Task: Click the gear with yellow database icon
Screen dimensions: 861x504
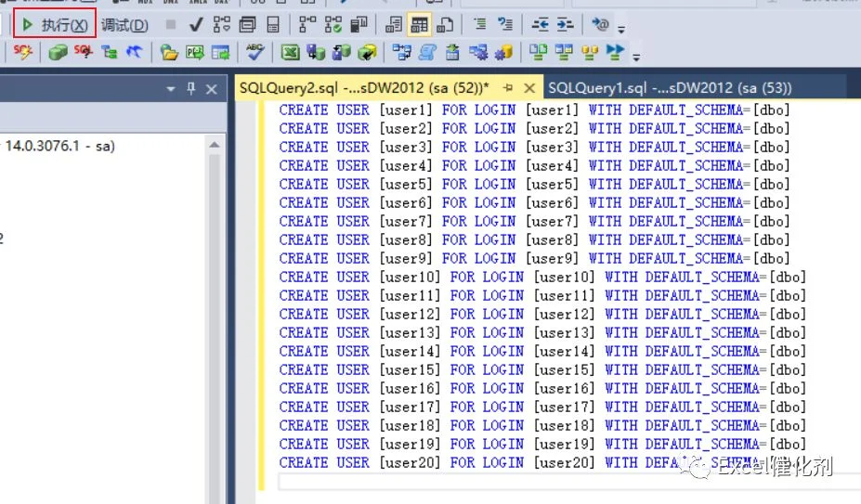Action: tap(503, 52)
